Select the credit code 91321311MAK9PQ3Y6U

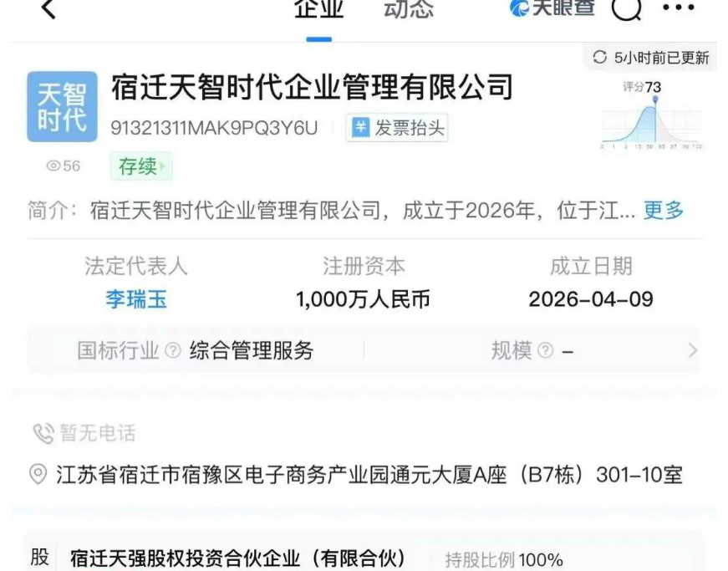(214, 128)
